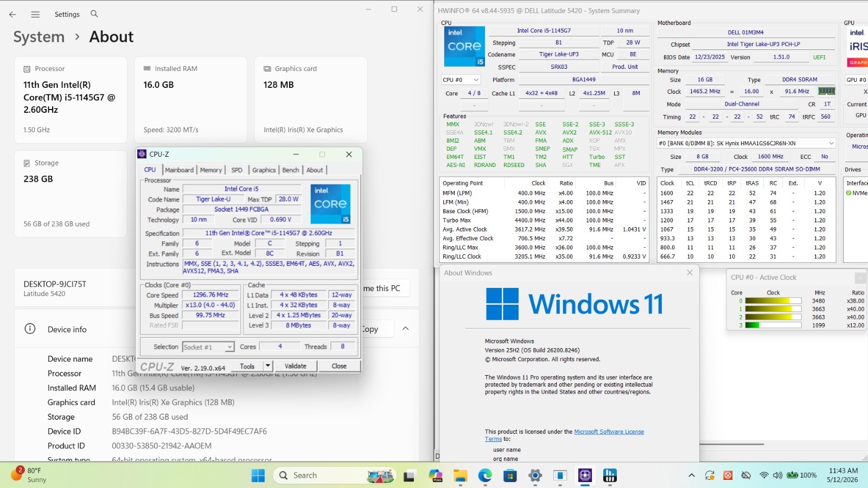Show the About tab in CPU-Z
This screenshot has width=868, height=488.
pos(315,170)
